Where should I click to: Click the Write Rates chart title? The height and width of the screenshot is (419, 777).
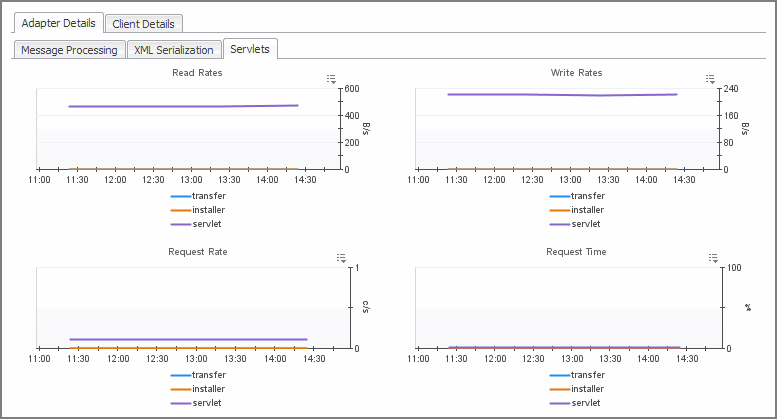coord(576,73)
